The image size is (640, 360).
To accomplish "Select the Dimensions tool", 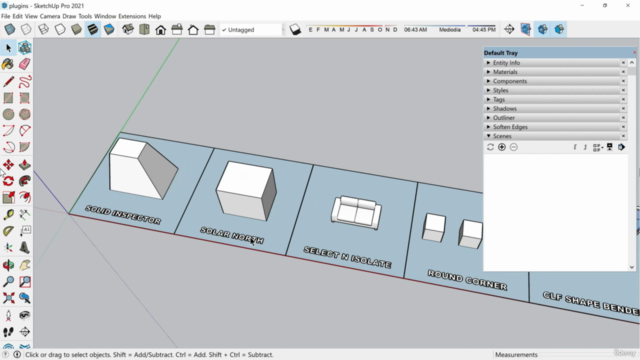I will click(x=24, y=215).
